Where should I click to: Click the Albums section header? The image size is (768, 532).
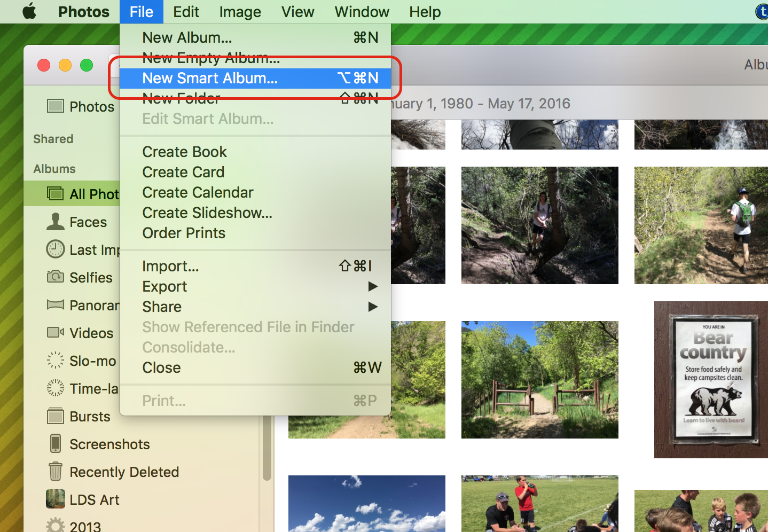(54, 169)
